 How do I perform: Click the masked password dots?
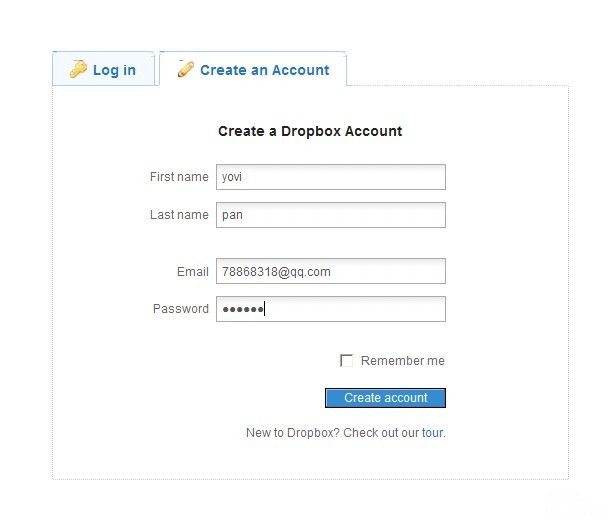point(243,310)
